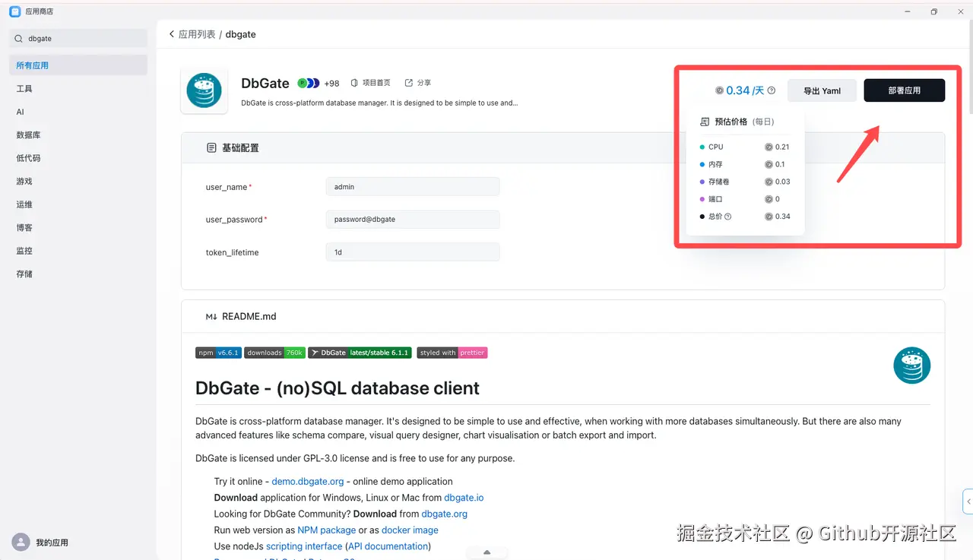Click the 部署应用 button
This screenshot has width=973, height=560.
(905, 90)
